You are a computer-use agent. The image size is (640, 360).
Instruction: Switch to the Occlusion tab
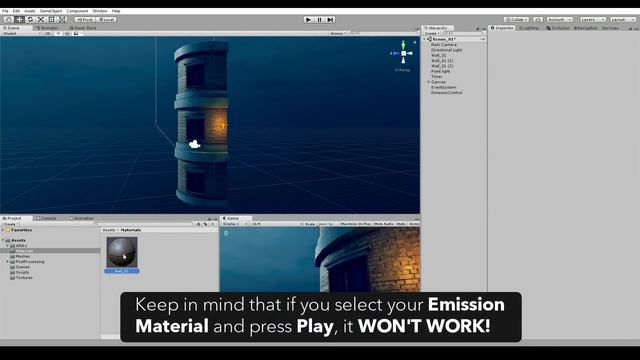click(558, 28)
